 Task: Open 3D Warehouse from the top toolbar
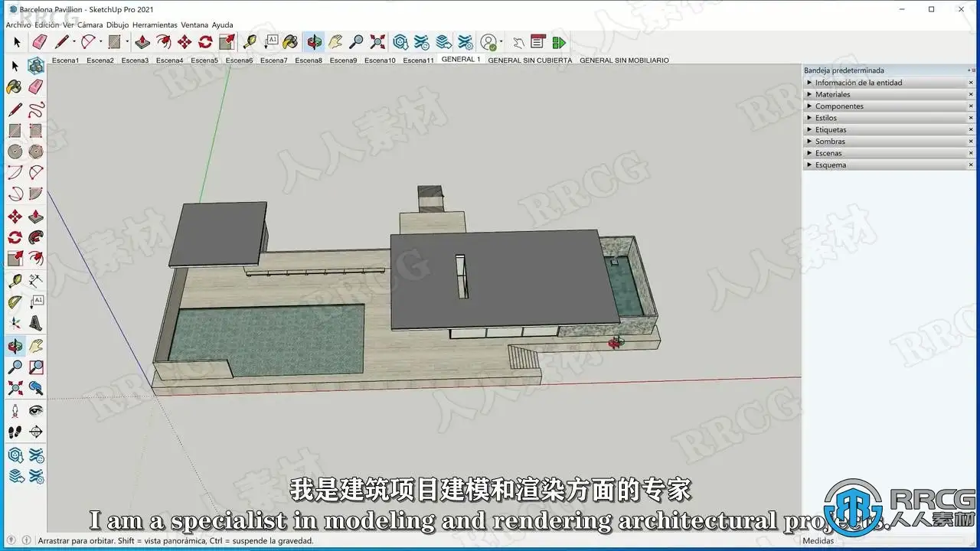click(x=400, y=42)
